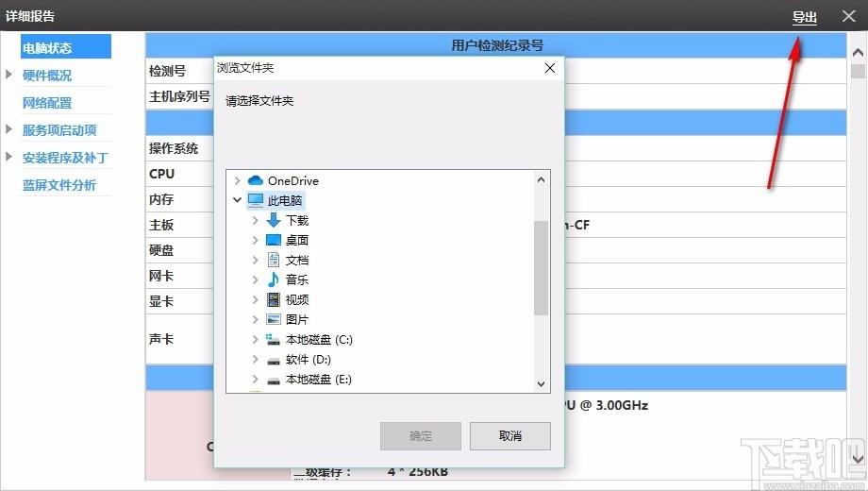Click the 声卡 row label

point(161,339)
